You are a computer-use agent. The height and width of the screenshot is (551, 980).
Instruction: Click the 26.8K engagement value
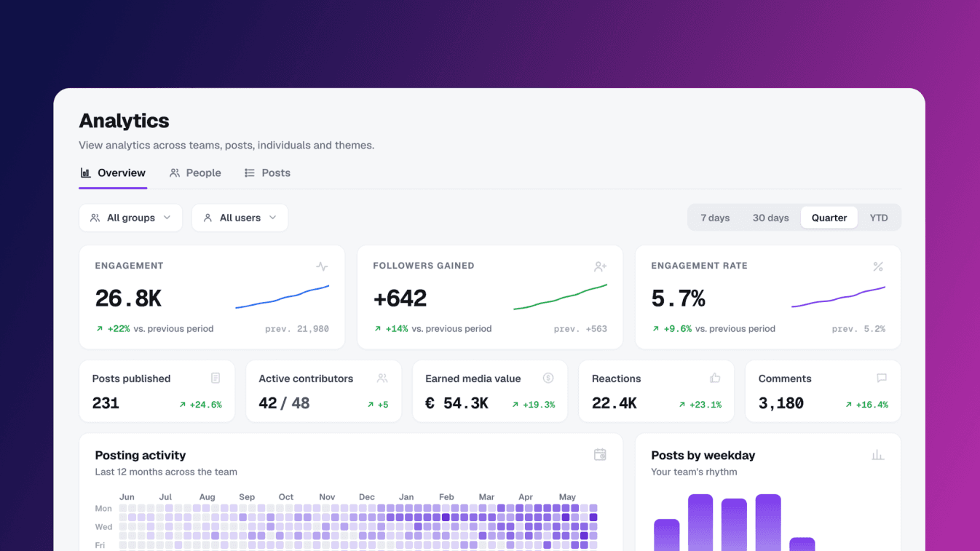point(128,298)
